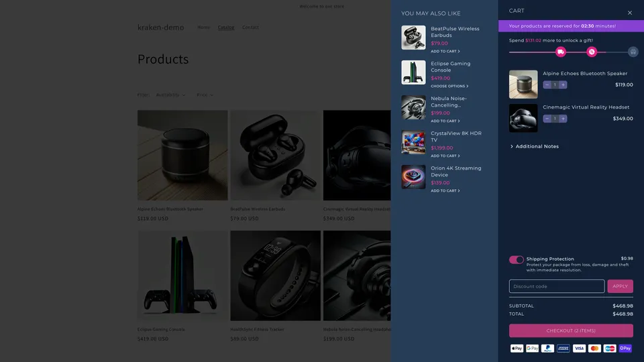
Task: Click the discount percent milestone icon
Action: [592, 52]
